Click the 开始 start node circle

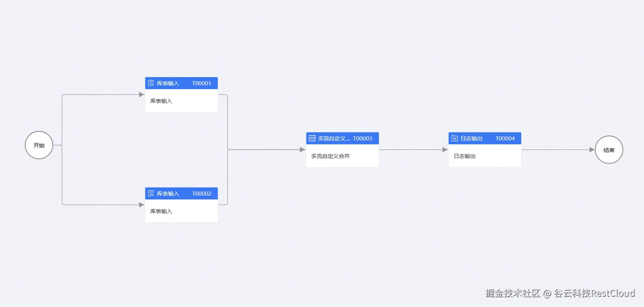39,145
